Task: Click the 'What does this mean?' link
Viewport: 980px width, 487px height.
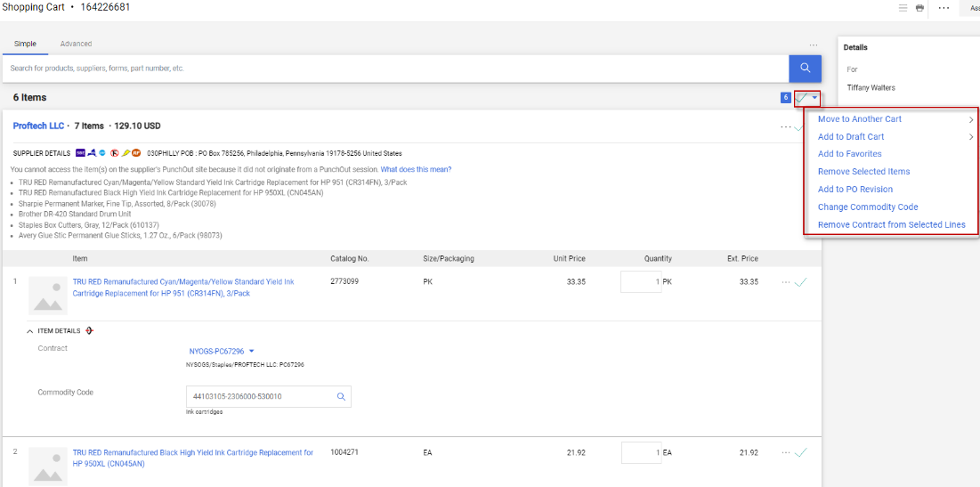Action: coord(416,169)
